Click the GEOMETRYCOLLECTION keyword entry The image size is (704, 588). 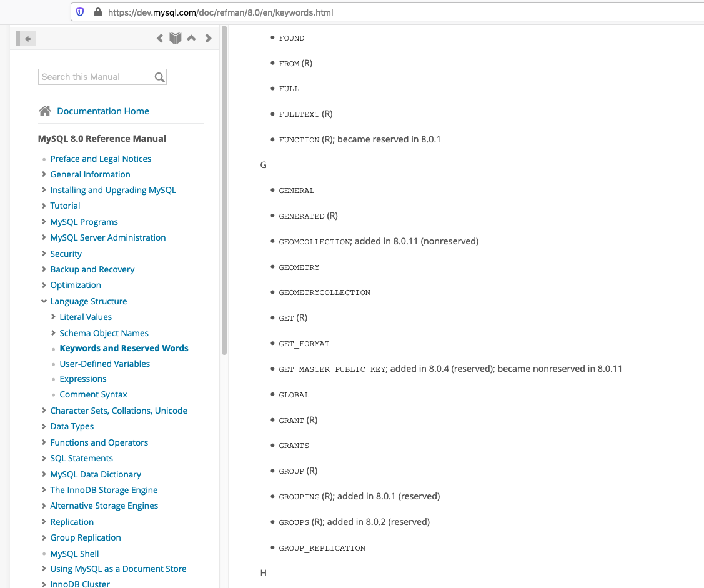325,292
